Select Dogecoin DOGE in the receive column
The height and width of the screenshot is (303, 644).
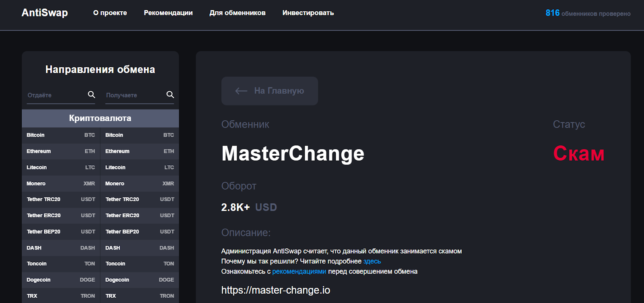[x=140, y=280]
